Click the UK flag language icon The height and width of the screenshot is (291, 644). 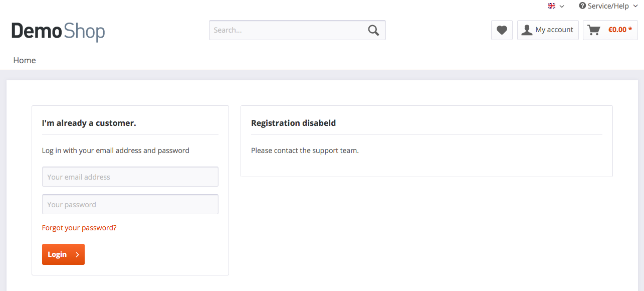tap(552, 6)
